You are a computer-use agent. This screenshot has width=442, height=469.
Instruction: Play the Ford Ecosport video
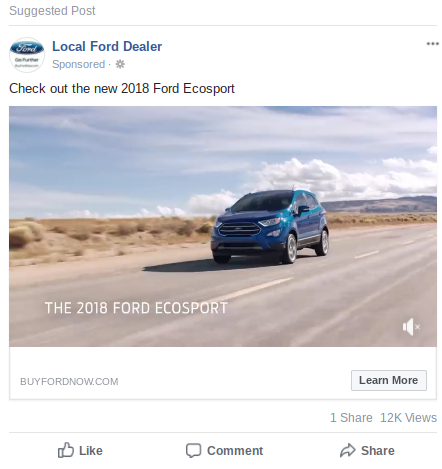(x=223, y=226)
